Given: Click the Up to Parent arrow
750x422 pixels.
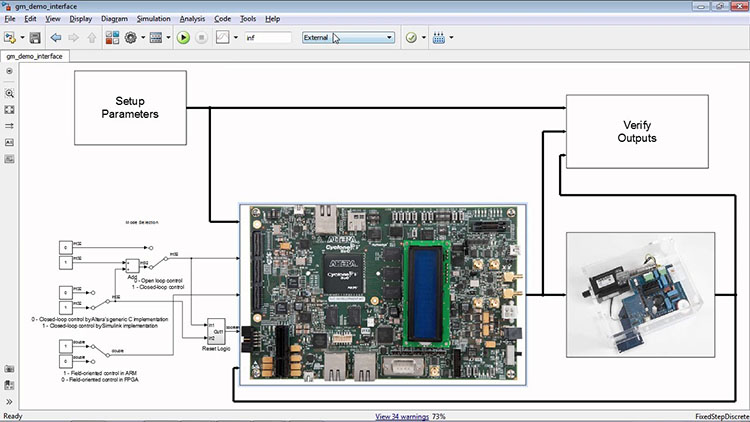Looking at the screenshot, I should click(x=92, y=37).
